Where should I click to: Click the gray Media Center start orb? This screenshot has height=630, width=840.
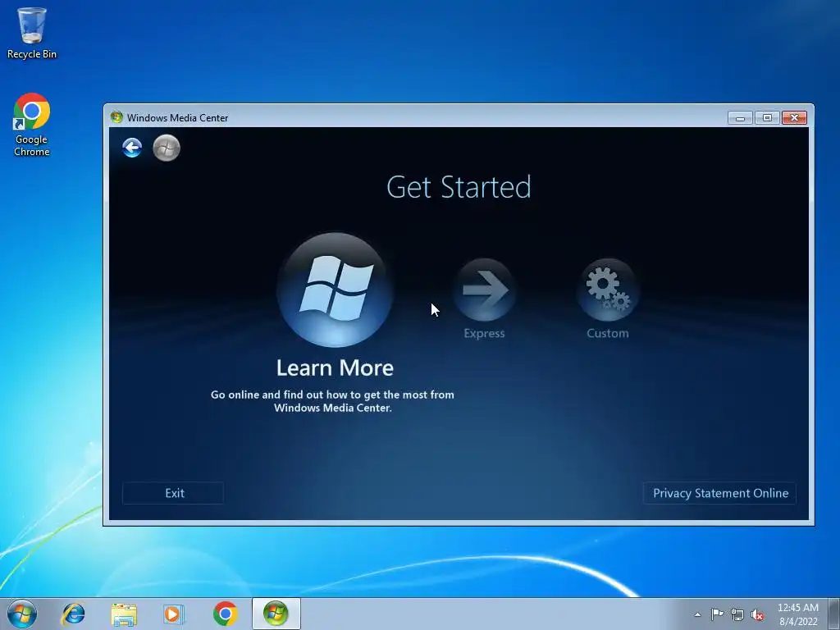point(166,148)
